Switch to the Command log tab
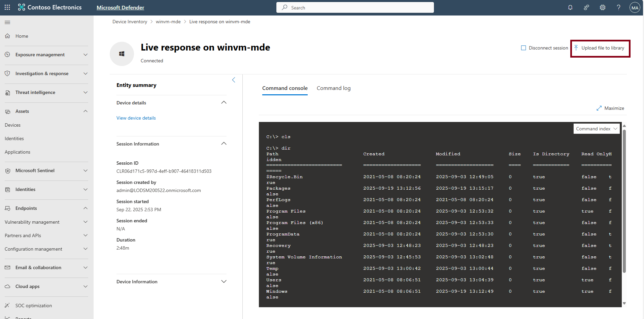This screenshot has width=644, height=319. coord(334,88)
